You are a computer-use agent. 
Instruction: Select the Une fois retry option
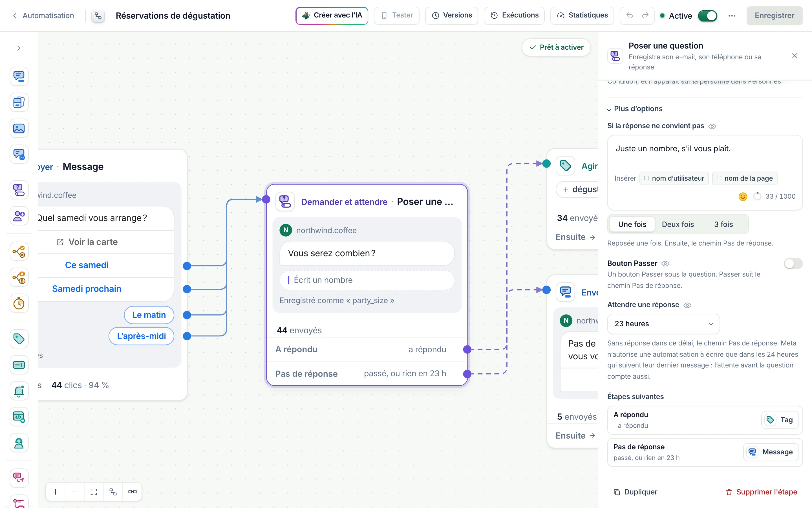[632, 224]
